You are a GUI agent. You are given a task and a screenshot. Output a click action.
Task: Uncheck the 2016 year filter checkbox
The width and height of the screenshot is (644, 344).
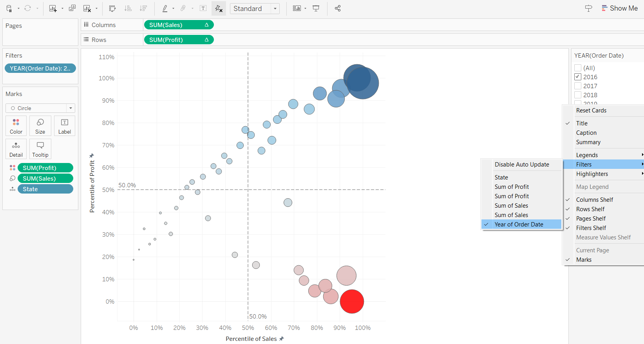pos(578,77)
